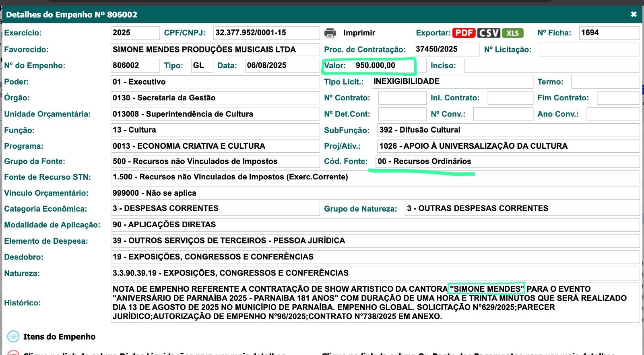Click the empty Termo field
Screen dimensions: 644x355
point(605,82)
